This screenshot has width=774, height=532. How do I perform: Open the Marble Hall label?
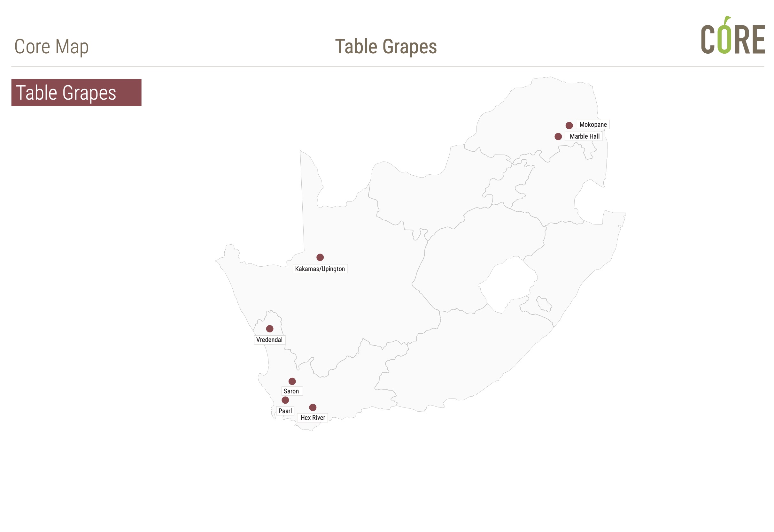584,136
